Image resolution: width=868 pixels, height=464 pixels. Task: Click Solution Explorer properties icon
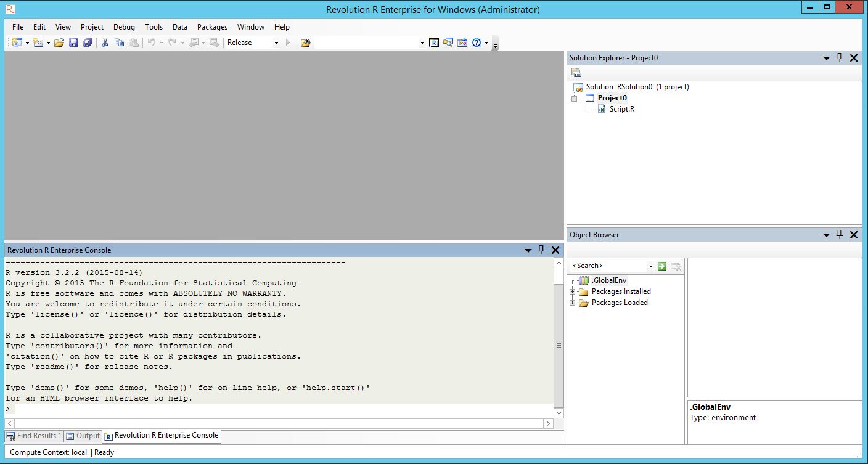[576, 73]
